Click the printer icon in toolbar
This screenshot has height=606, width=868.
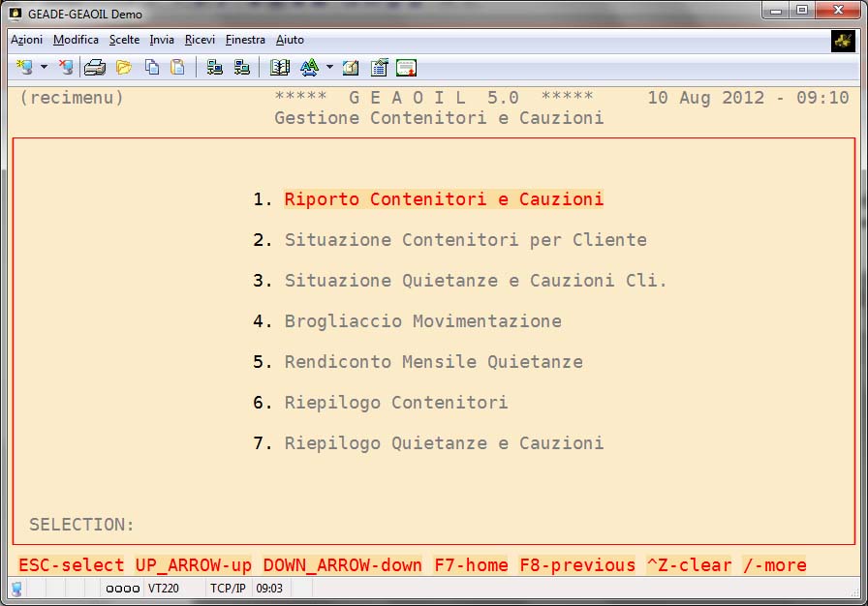pyautogui.click(x=94, y=68)
